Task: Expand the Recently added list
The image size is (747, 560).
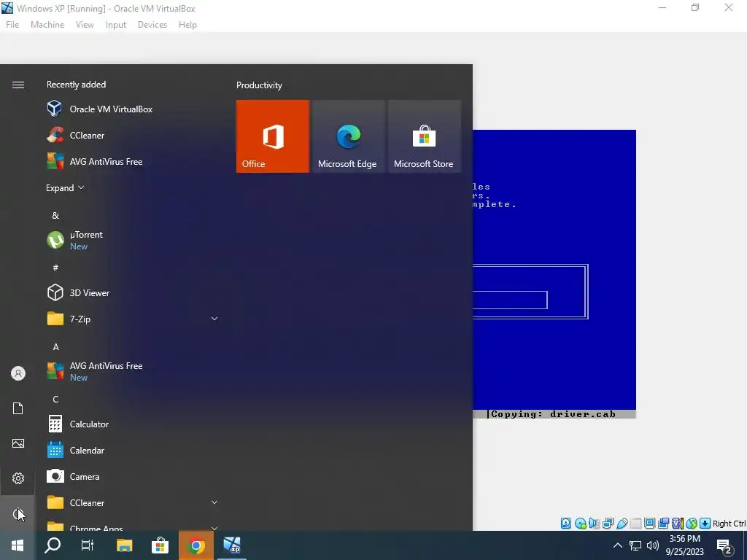Action: pyautogui.click(x=65, y=187)
